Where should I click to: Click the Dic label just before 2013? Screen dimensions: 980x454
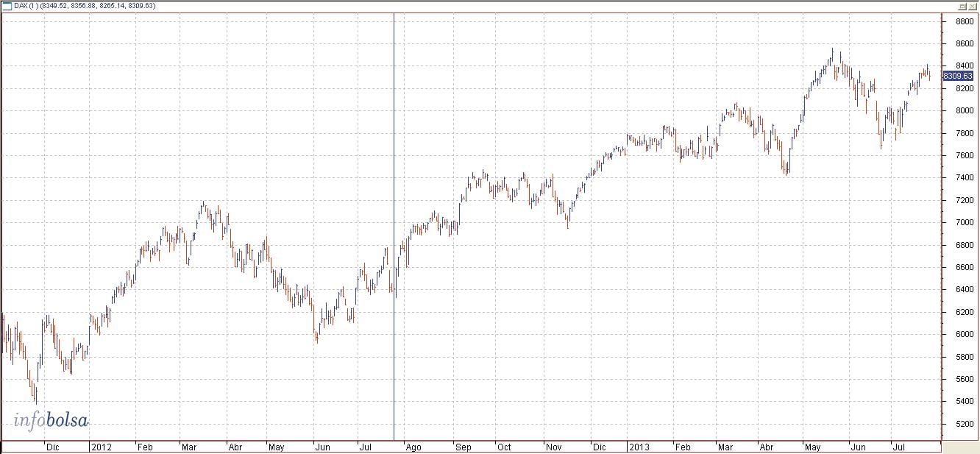600,446
